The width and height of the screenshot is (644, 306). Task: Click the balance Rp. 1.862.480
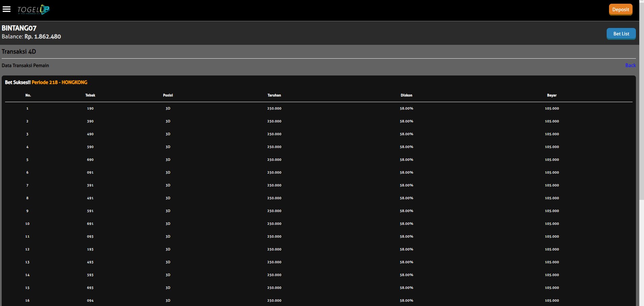pyautogui.click(x=43, y=36)
